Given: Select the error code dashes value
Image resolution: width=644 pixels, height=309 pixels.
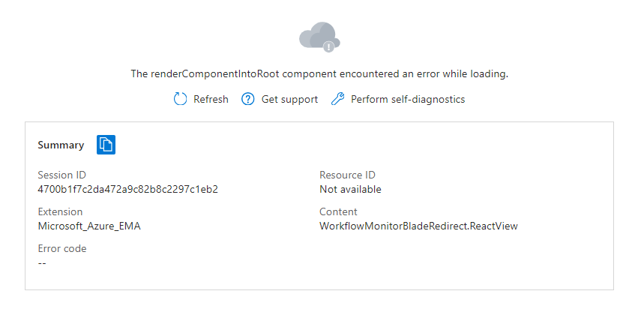Looking at the screenshot, I should [42, 262].
